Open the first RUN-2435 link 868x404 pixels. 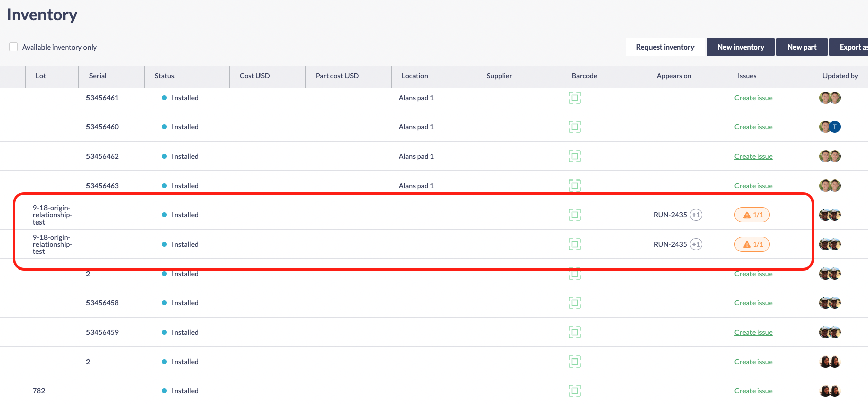click(670, 215)
